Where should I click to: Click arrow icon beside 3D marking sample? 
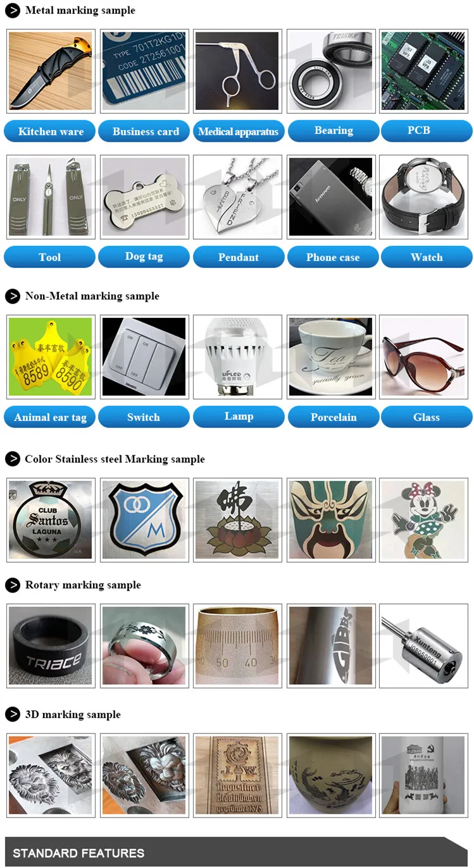[x=13, y=714]
